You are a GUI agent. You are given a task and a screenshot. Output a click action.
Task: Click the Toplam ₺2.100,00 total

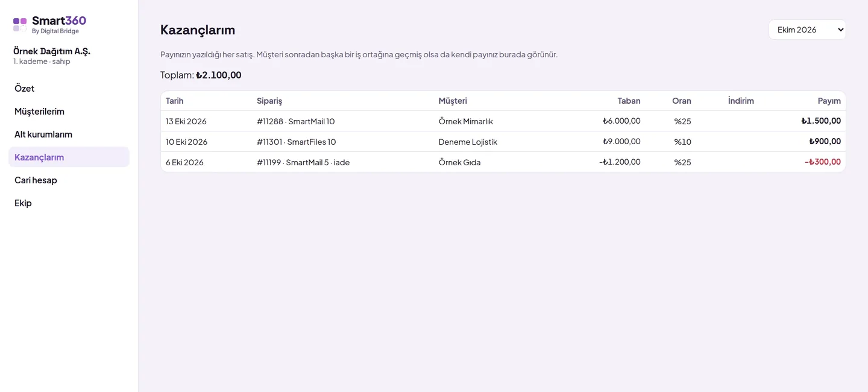coord(201,75)
